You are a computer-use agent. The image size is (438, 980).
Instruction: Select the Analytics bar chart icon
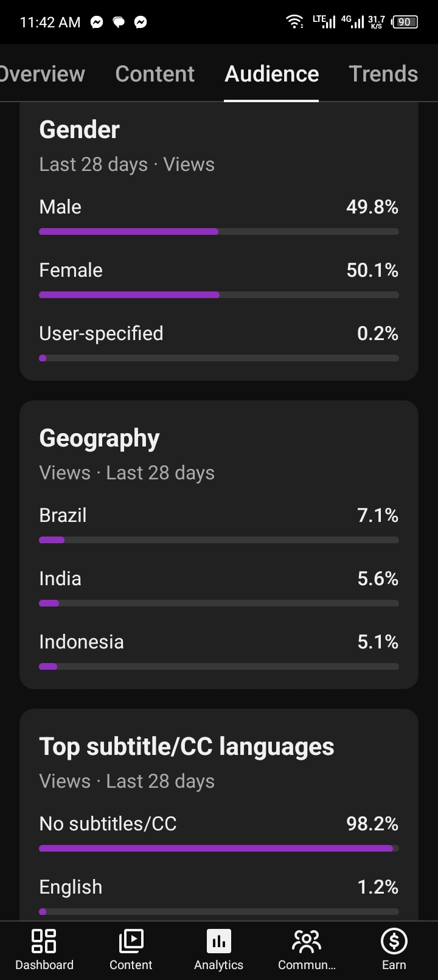pos(219,941)
